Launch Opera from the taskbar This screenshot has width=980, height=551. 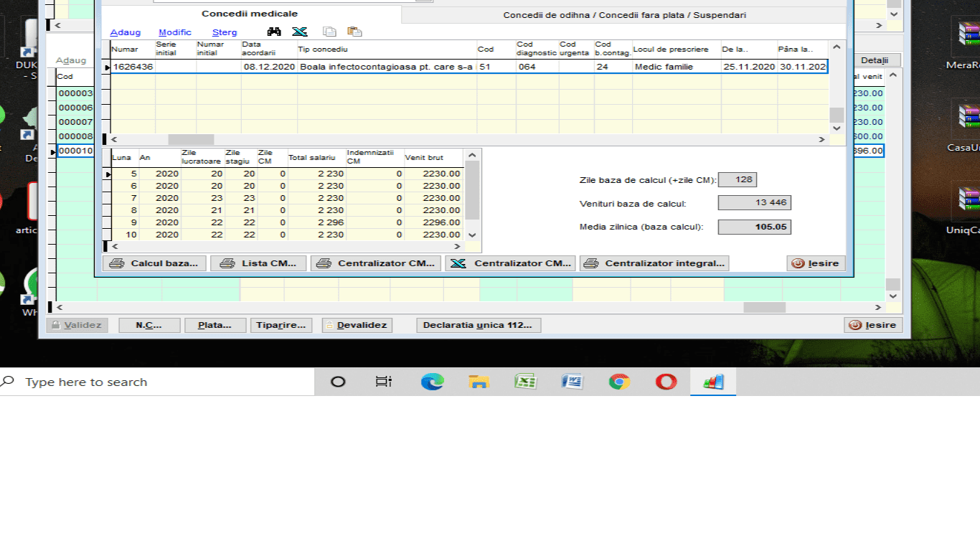(x=666, y=382)
